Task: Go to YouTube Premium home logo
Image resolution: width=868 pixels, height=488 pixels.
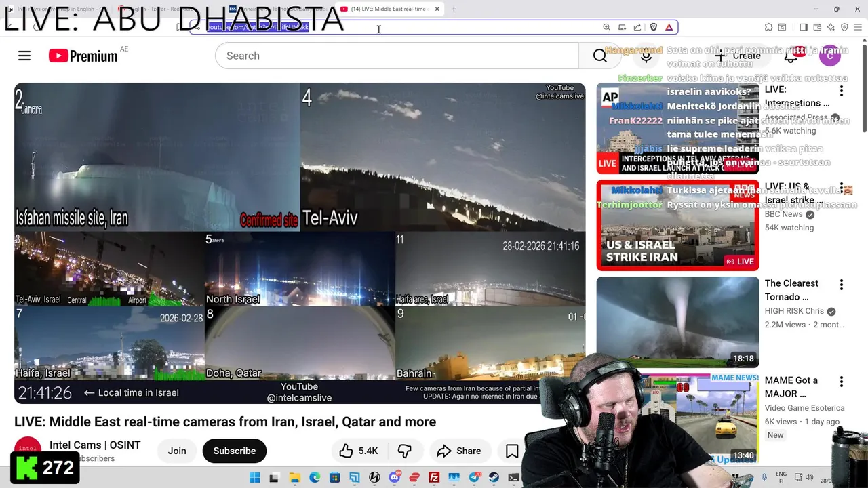Action: 83,56
